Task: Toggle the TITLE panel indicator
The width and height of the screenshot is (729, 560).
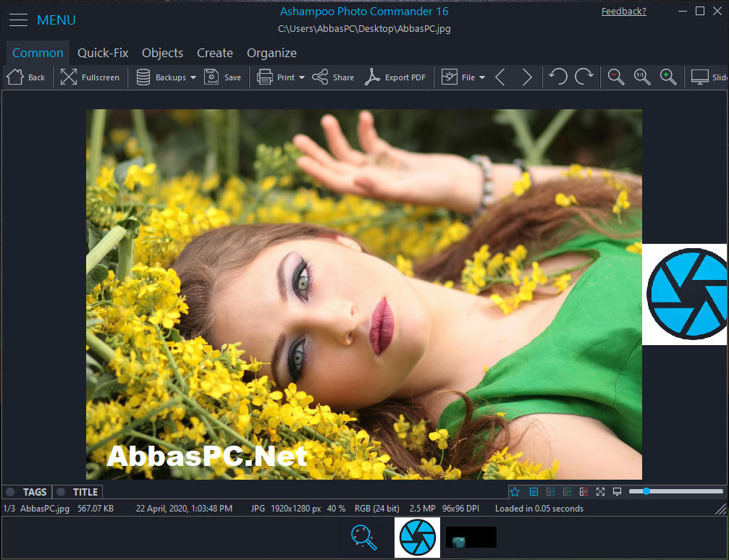Action: point(60,492)
